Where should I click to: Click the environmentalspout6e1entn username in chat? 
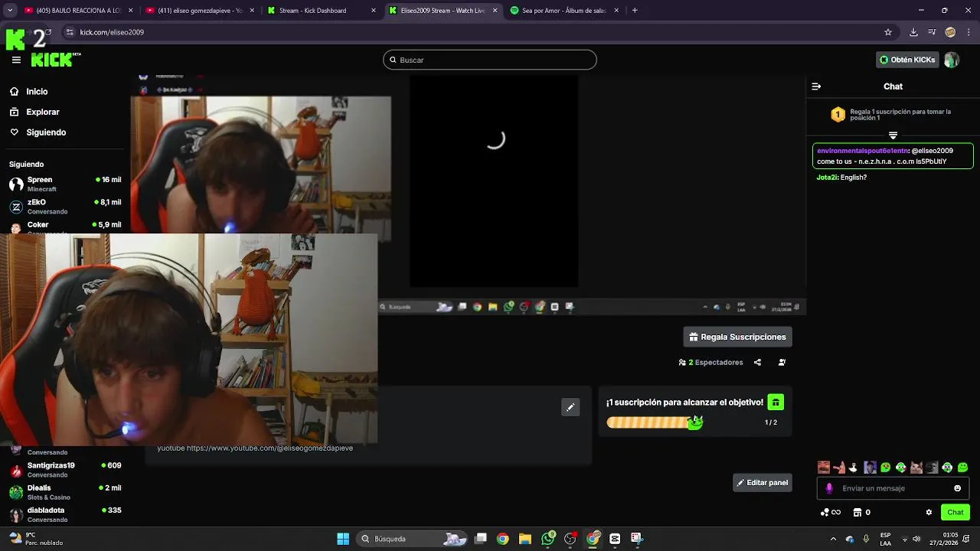coord(862,151)
